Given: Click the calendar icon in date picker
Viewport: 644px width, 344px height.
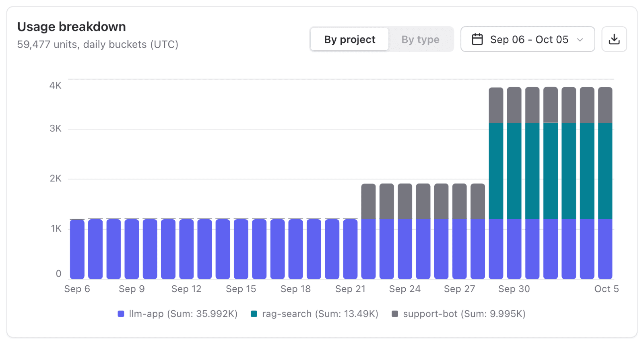Looking at the screenshot, I should click(x=477, y=39).
